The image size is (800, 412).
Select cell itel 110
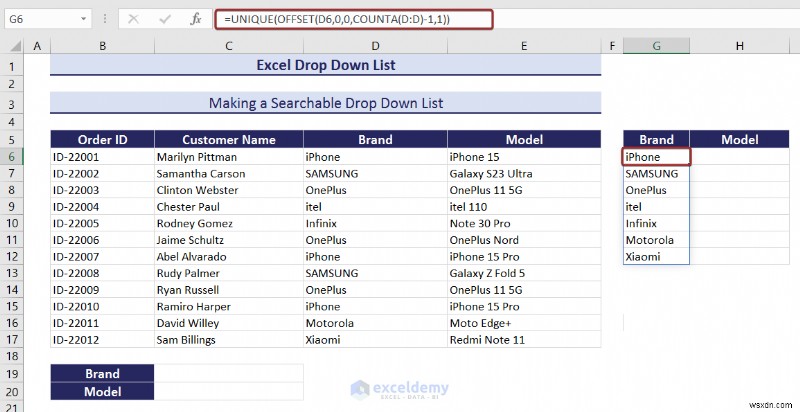(524, 207)
